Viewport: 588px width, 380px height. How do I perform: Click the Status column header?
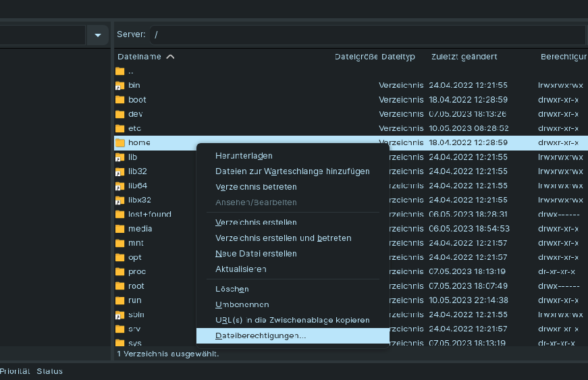[49, 371]
